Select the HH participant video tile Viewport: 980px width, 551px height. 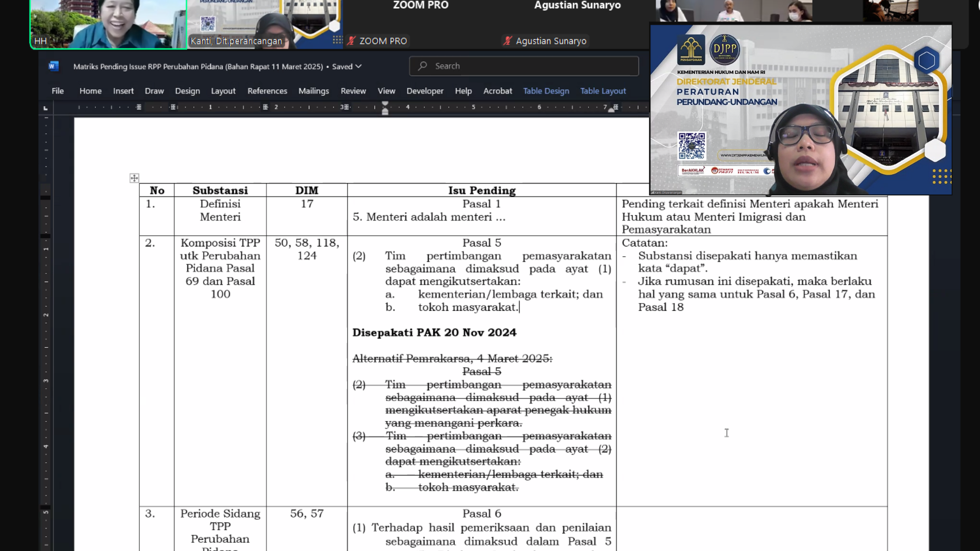(108, 24)
